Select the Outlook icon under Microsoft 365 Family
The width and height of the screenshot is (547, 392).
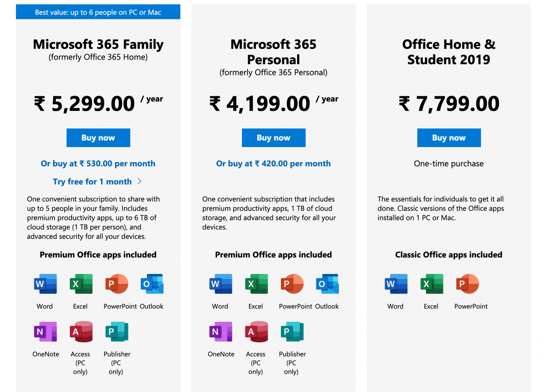(x=151, y=284)
